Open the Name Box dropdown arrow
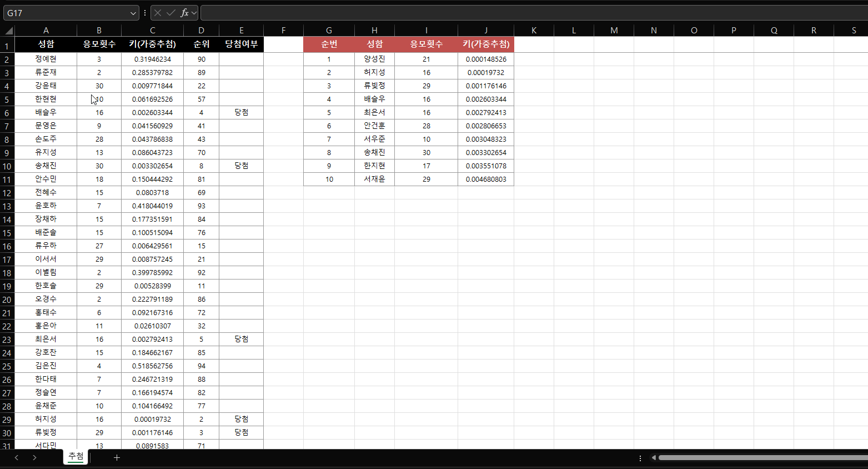Screen dimensions: 868x469 (x=133, y=13)
